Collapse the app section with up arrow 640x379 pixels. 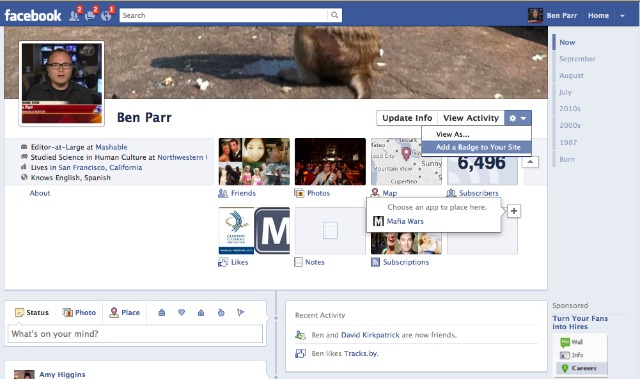pos(530,162)
